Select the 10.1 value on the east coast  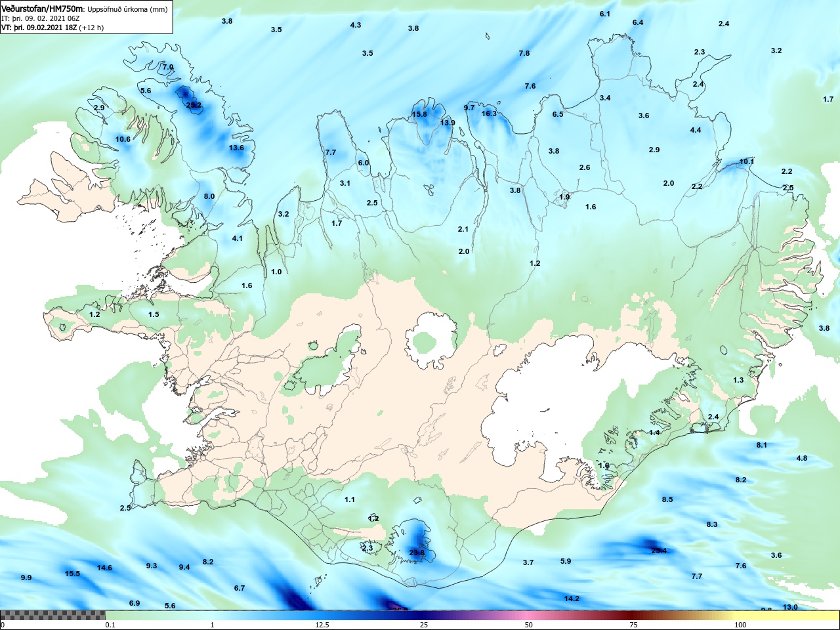click(747, 161)
